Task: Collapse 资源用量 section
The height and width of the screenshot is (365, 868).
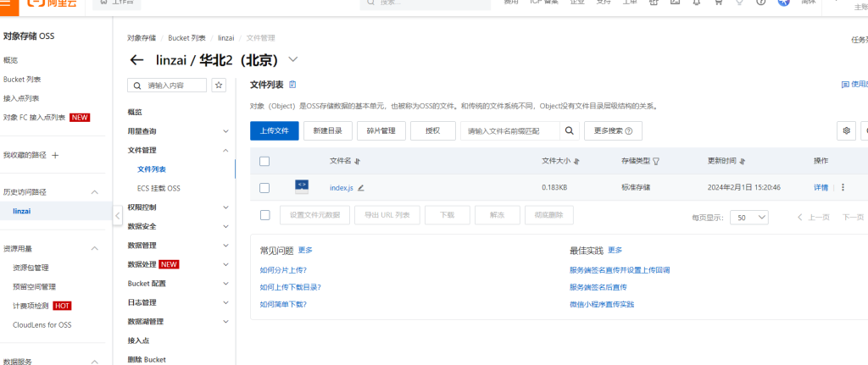Action: coord(95,249)
